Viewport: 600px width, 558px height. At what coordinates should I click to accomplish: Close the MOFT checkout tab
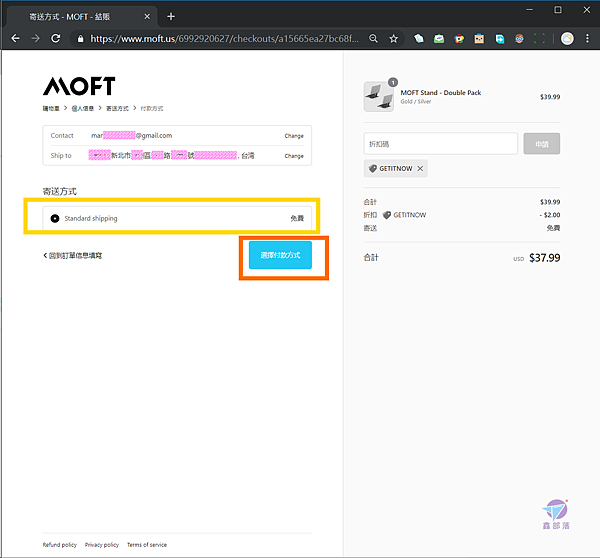[147, 16]
